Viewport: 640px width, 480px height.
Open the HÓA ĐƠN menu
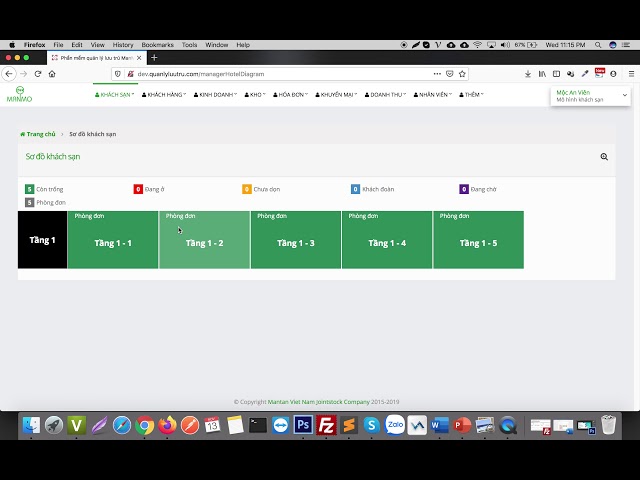(x=293, y=95)
